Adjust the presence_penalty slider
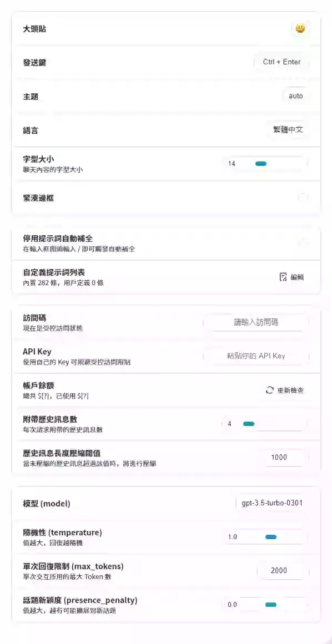The height and width of the screenshot is (644, 332). (265, 605)
